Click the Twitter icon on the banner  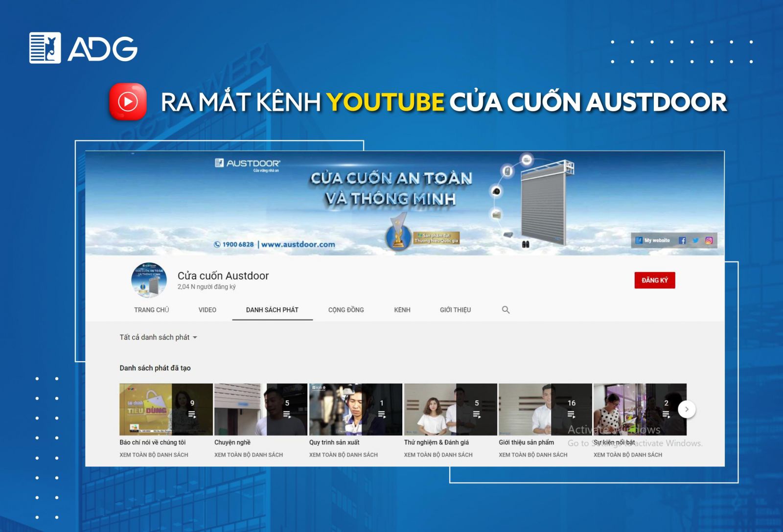click(695, 240)
